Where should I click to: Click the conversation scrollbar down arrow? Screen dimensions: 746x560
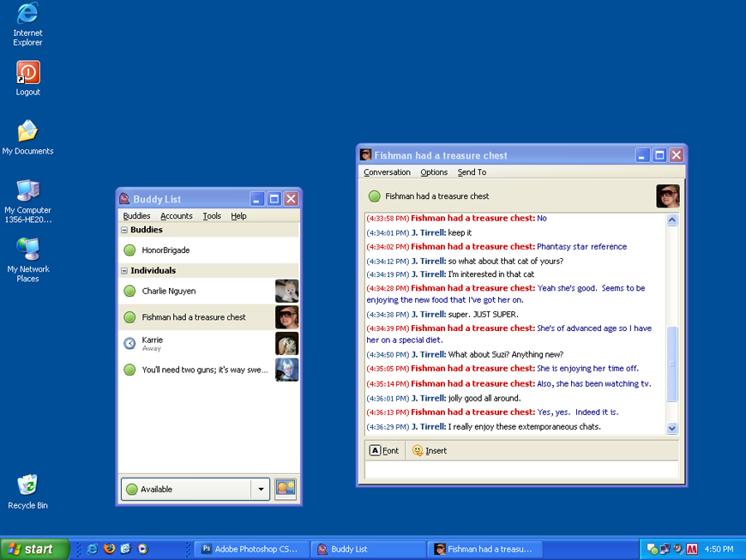click(671, 428)
